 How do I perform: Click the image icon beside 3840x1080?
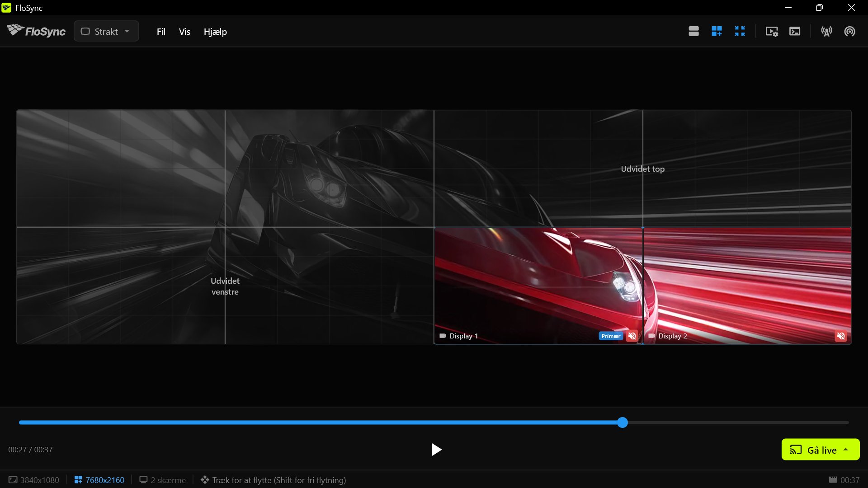13,479
